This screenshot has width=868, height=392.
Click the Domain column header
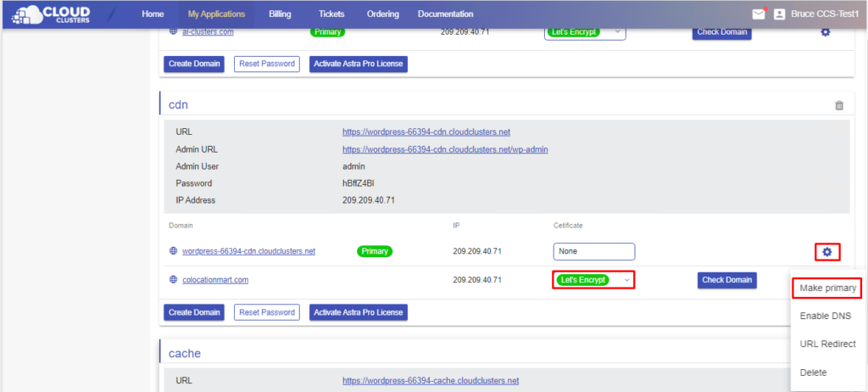click(x=181, y=226)
